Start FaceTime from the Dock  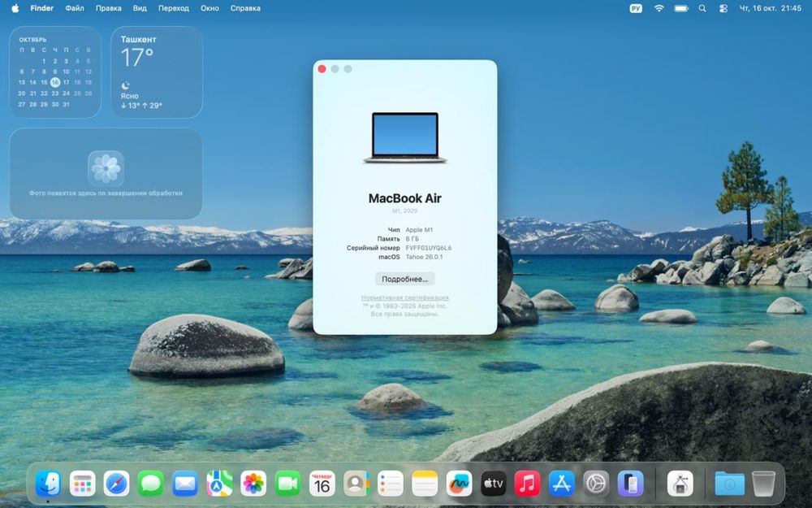287,484
